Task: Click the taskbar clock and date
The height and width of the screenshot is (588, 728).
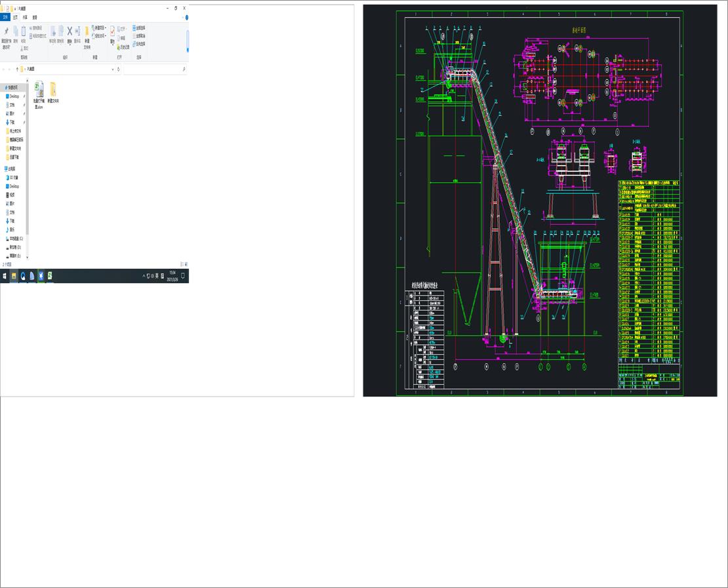Action: point(172,276)
